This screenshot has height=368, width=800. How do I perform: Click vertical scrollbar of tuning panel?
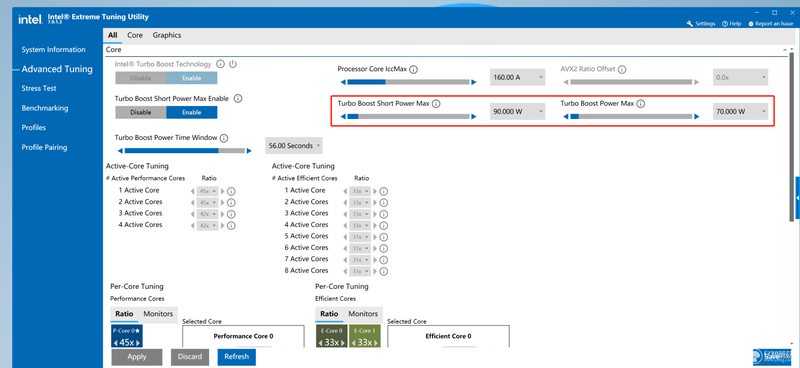pos(791,137)
